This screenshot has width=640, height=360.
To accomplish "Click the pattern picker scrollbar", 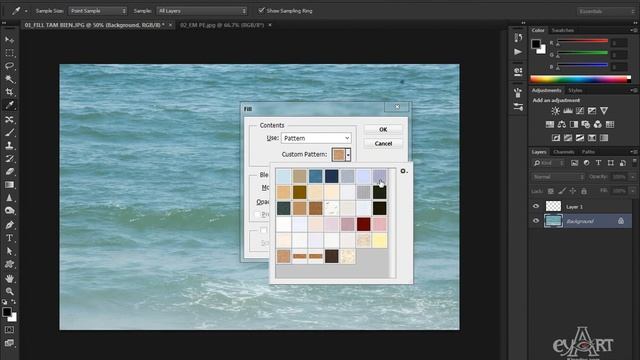I will click(x=393, y=223).
